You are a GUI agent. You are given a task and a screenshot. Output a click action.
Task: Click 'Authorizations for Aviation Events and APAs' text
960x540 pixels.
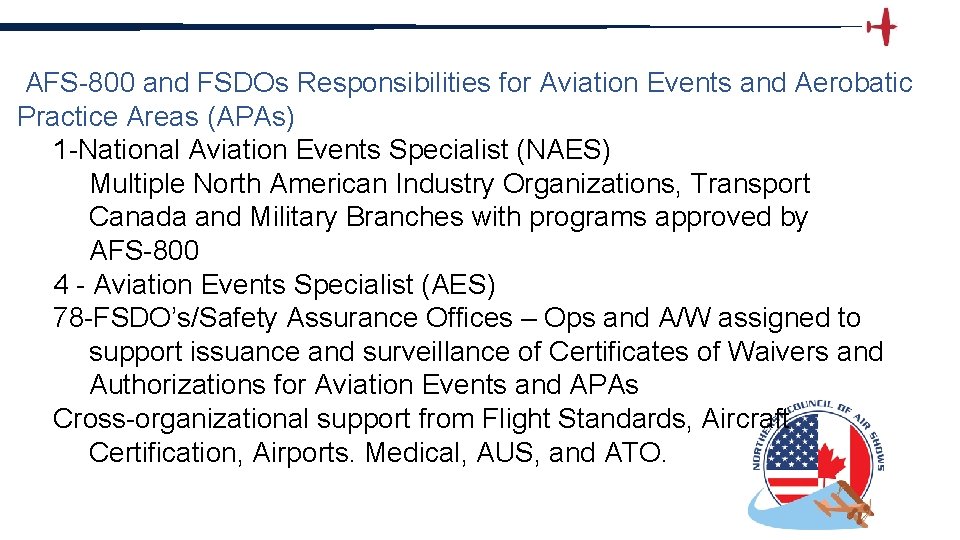click(x=364, y=385)
